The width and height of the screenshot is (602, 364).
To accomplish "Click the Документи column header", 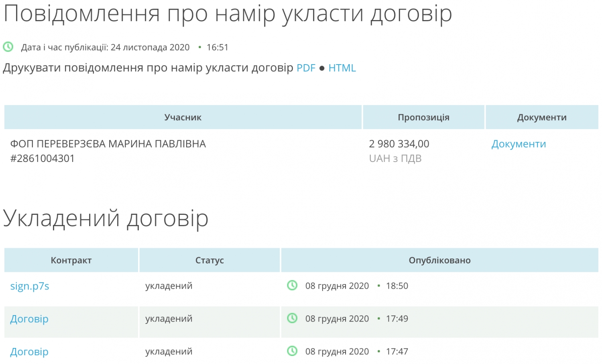I will [542, 117].
